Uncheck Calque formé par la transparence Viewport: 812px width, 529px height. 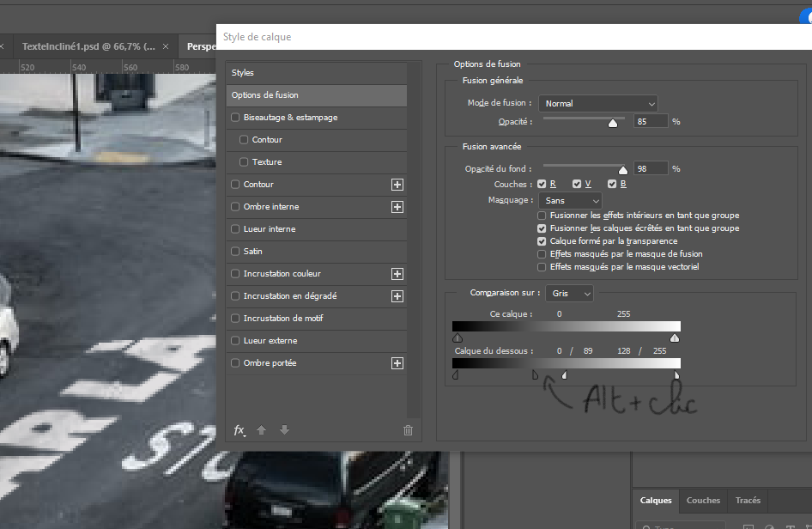tap(542, 241)
